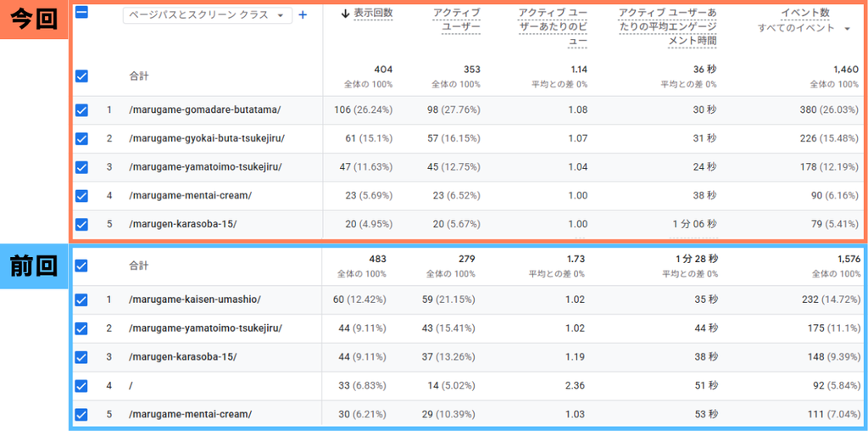Click the total 1,460 event count value

pos(846,70)
